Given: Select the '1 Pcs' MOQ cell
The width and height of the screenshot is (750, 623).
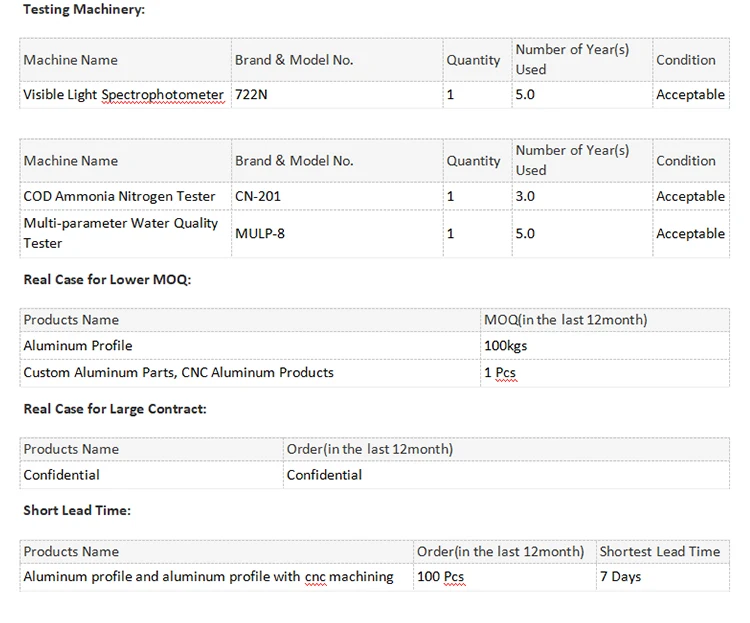Looking at the screenshot, I should [x=500, y=372].
